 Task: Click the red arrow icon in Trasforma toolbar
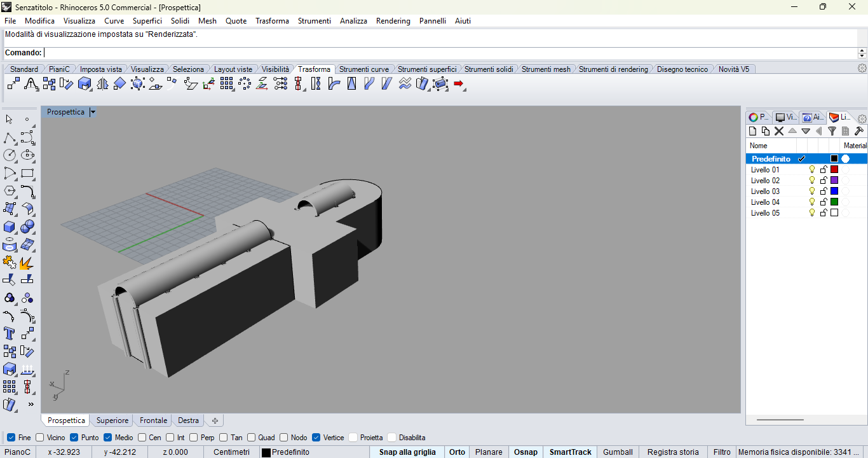tap(459, 83)
